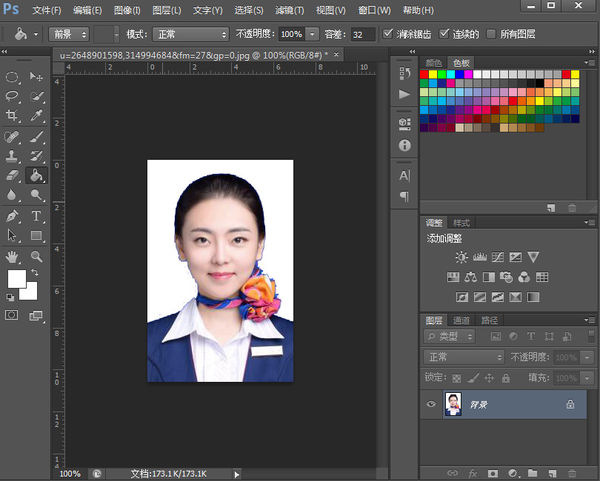Open the 模式 blend mode dropdown in options bar
600x481 pixels.
190,33
